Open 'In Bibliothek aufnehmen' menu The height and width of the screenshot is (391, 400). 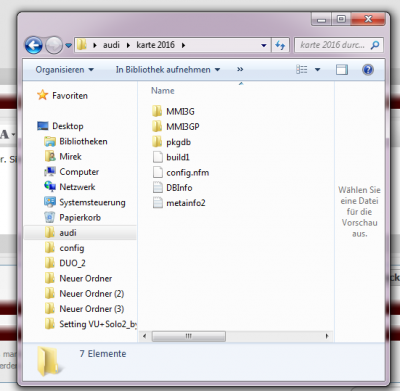[168, 70]
